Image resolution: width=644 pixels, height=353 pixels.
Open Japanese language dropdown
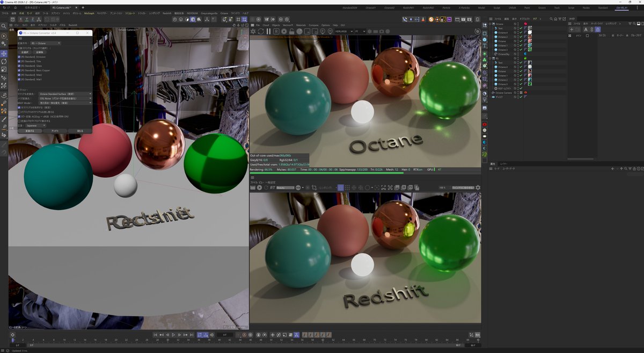pyautogui.click(x=36, y=126)
